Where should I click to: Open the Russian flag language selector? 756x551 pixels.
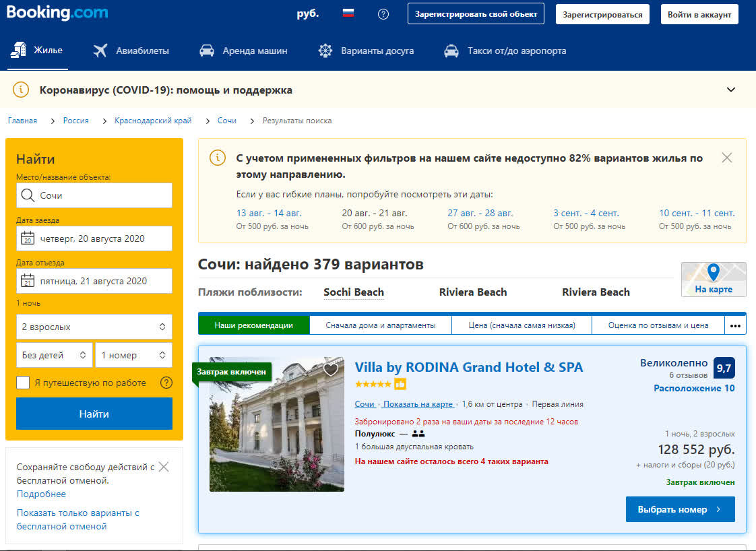coord(348,13)
